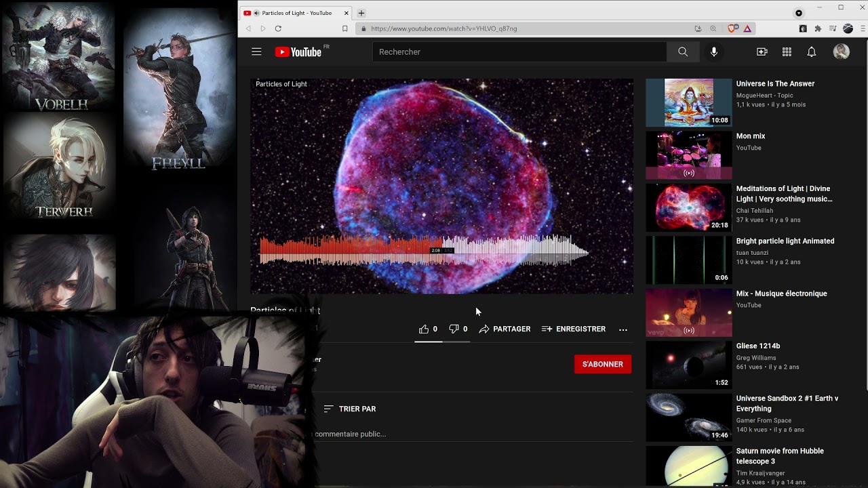Screen dimensions: 868x488
Task: Click the Vobelh character portrait
Action: pos(60,58)
